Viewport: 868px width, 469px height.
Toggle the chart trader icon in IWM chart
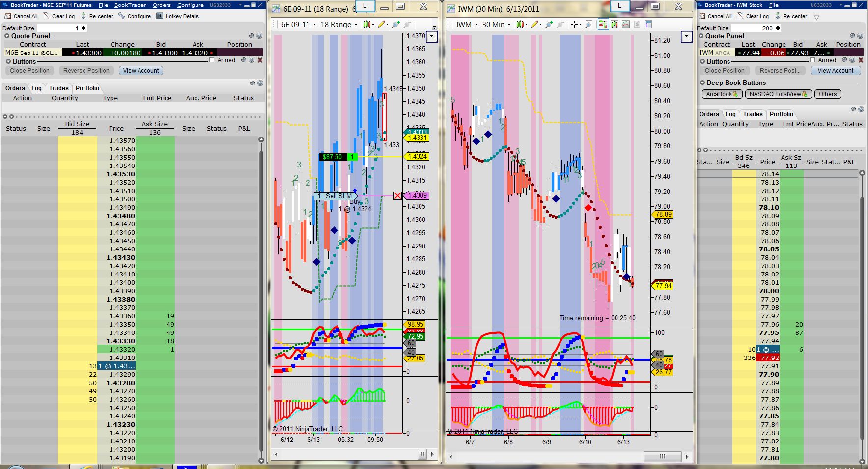[x=603, y=25]
